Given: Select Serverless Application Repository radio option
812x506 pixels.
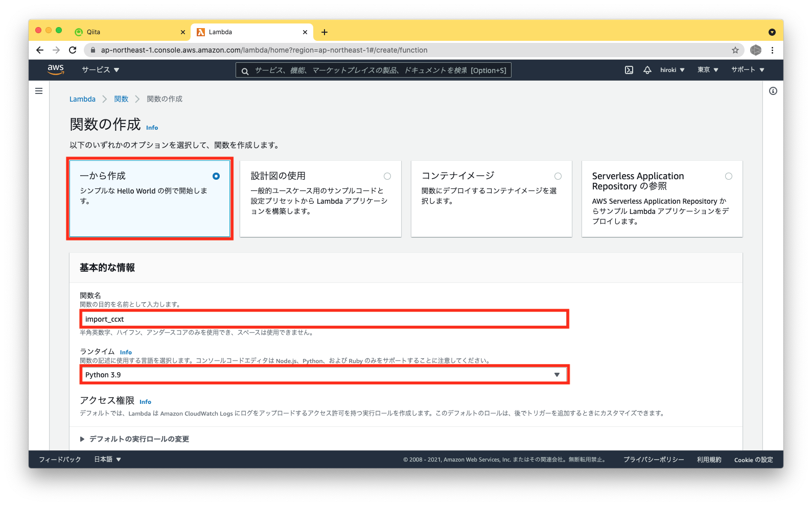Looking at the screenshot, I should pos(729,176).
